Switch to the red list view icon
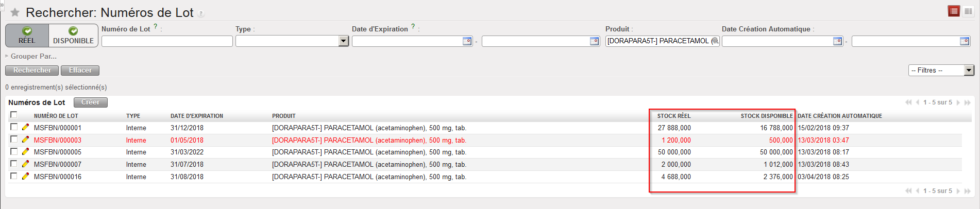Viewport: 980px width, 209px height. [953, 11]
